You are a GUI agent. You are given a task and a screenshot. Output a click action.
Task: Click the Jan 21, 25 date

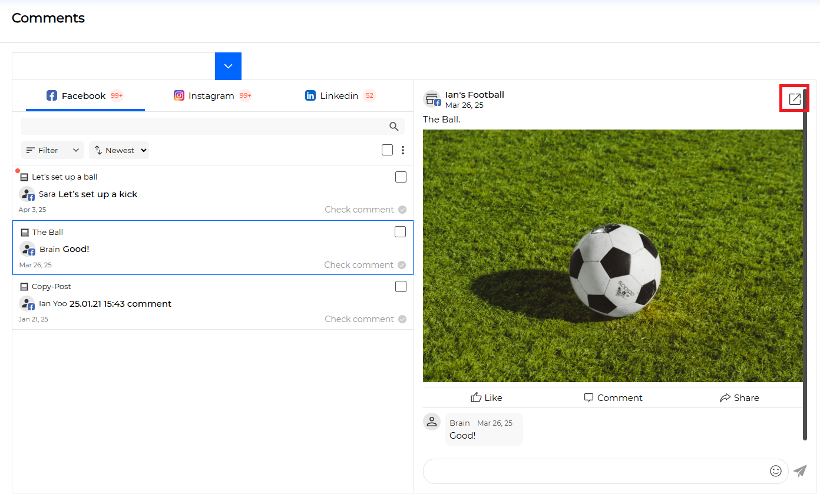point(34,319)
